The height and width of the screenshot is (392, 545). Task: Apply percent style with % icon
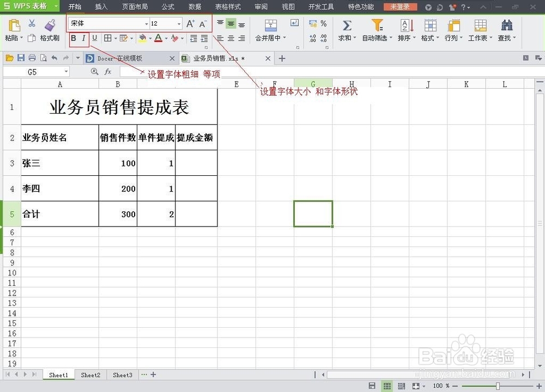(324, 23)
